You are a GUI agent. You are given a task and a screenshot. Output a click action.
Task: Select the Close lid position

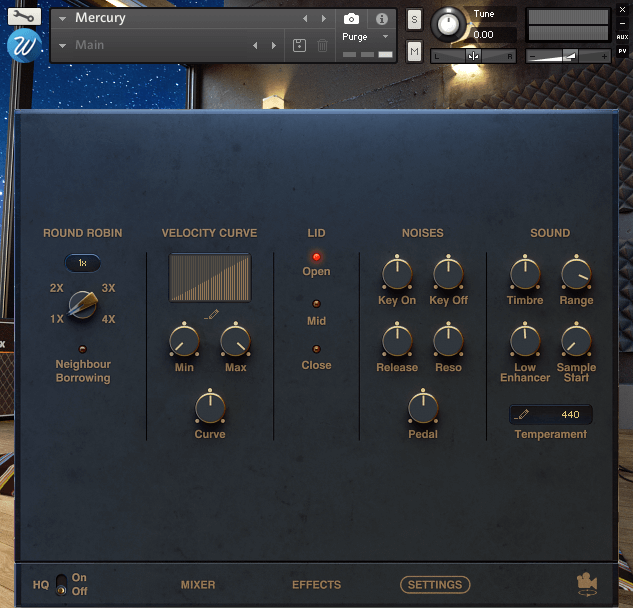316,349
